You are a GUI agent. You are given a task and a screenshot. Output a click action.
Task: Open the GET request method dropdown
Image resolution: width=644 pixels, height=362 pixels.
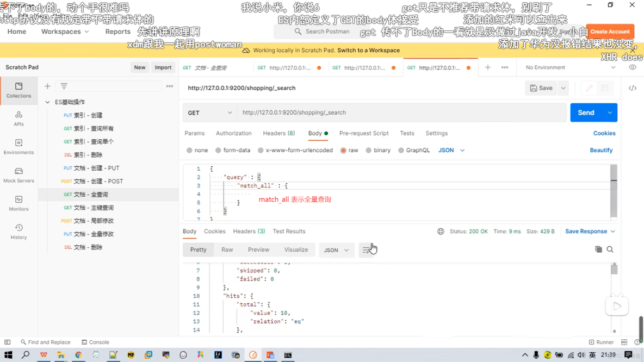(209, 113)
